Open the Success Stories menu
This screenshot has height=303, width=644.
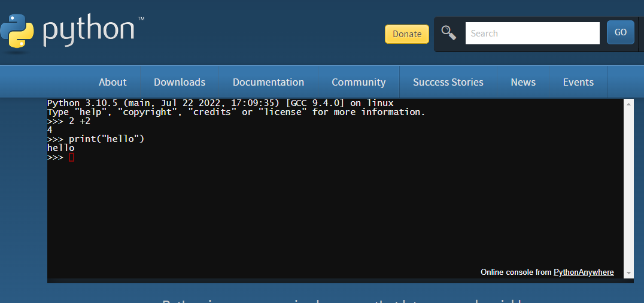[x=448, y=82]
